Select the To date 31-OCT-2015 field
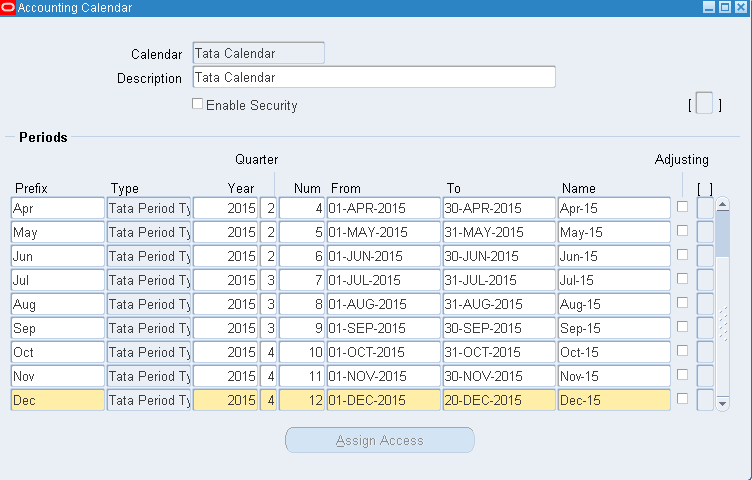Screen dimensions: 752x480 (498, 352)
